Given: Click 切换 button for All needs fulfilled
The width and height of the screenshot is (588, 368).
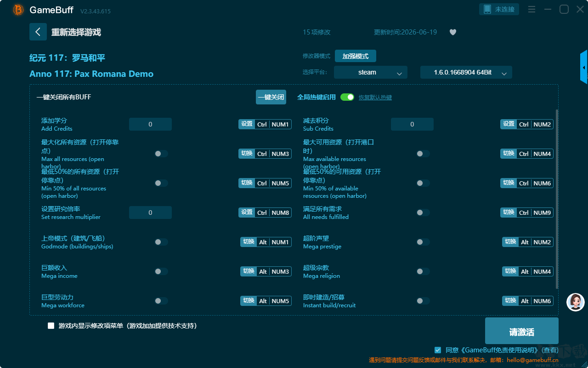Looking at the screenshot, I should (509, 213).
